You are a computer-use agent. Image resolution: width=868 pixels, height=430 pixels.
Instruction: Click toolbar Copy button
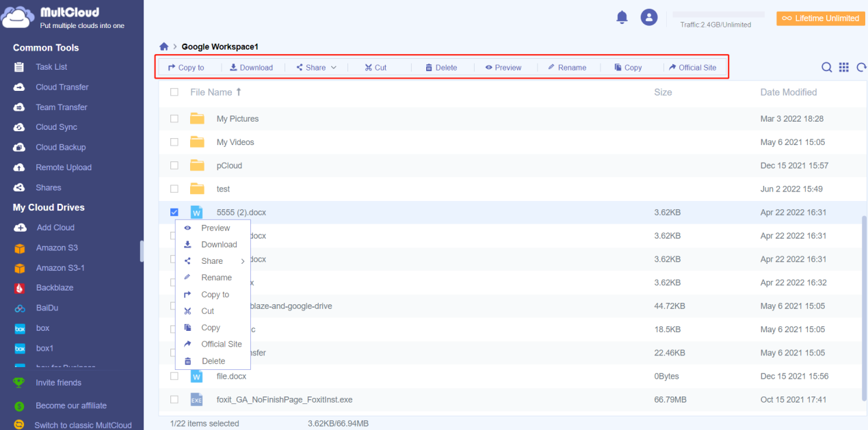coord(628,68)
